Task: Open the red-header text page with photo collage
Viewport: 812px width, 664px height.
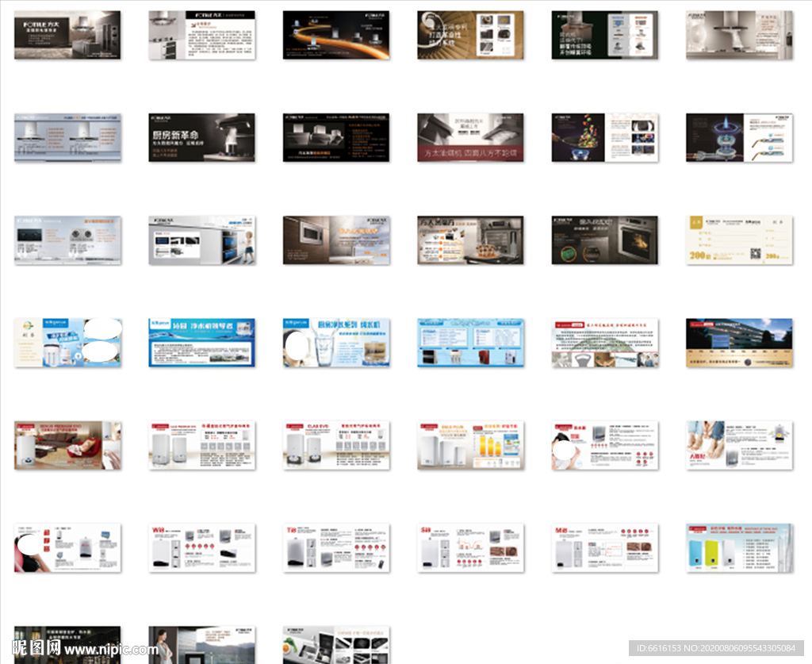Action: (605, 343)
